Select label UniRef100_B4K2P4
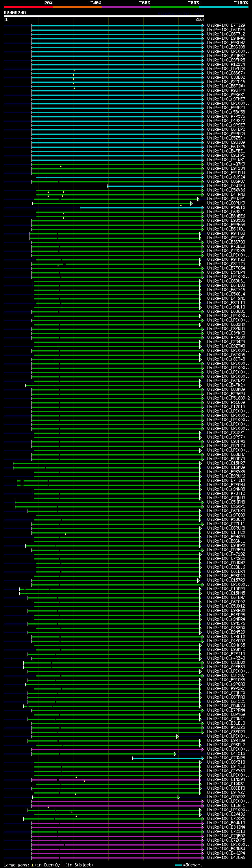Image resolution: width=252 pixels, height=868 pixels. 226,853
